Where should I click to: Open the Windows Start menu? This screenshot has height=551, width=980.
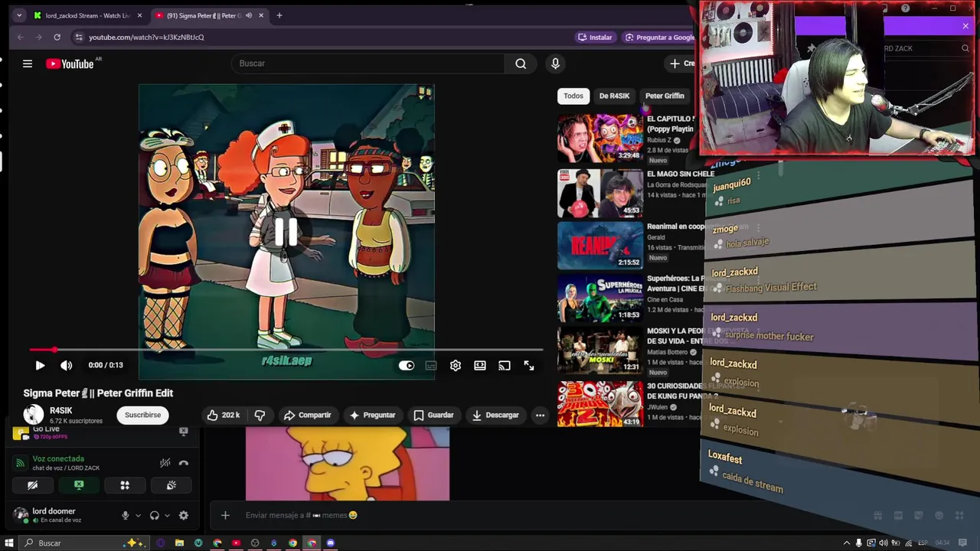[x=9, y=543]
